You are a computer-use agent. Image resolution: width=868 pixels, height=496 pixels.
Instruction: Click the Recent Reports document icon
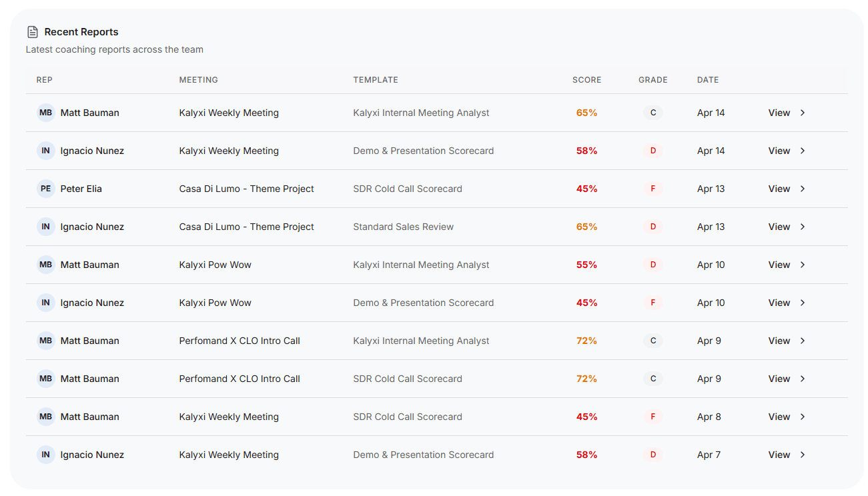(32, 31)
